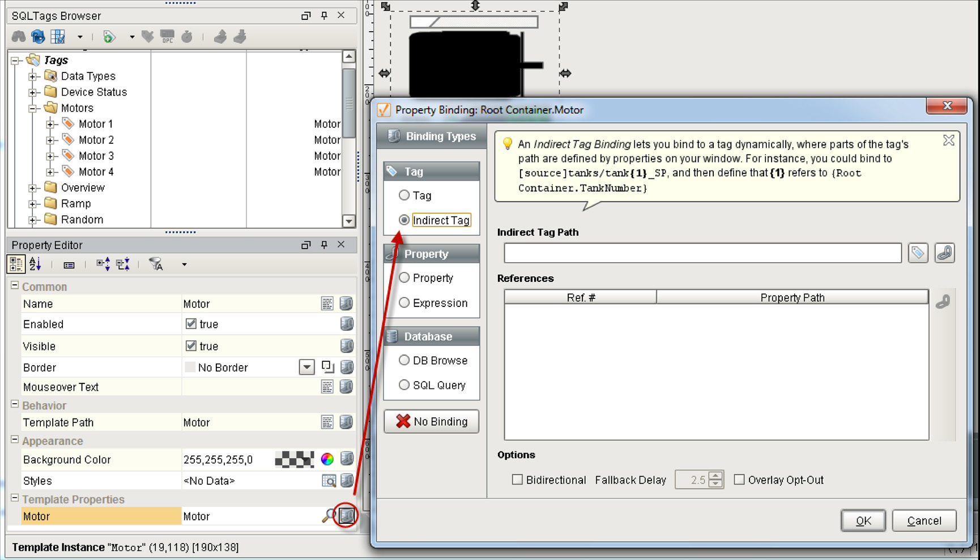This screenshot has height=560, width=980.
Task: Dismiss the Indirect Tag Binding tip
Action: [949, 140]
